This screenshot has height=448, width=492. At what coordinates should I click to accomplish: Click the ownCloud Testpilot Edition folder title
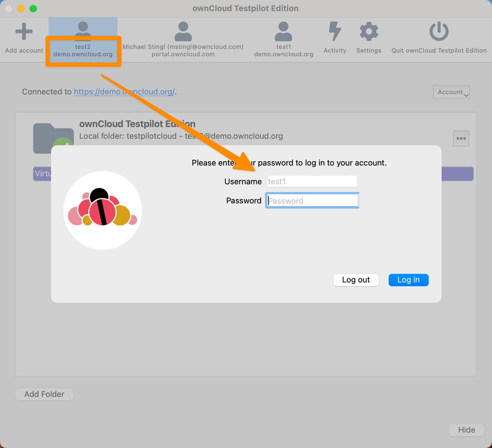(137, 124)
